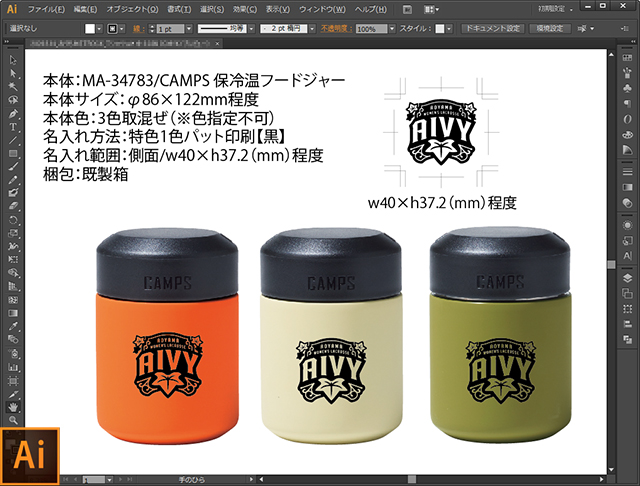
Task: Select the Selection tool arrow
Action: pyautogui.click(x=12, y=61)
